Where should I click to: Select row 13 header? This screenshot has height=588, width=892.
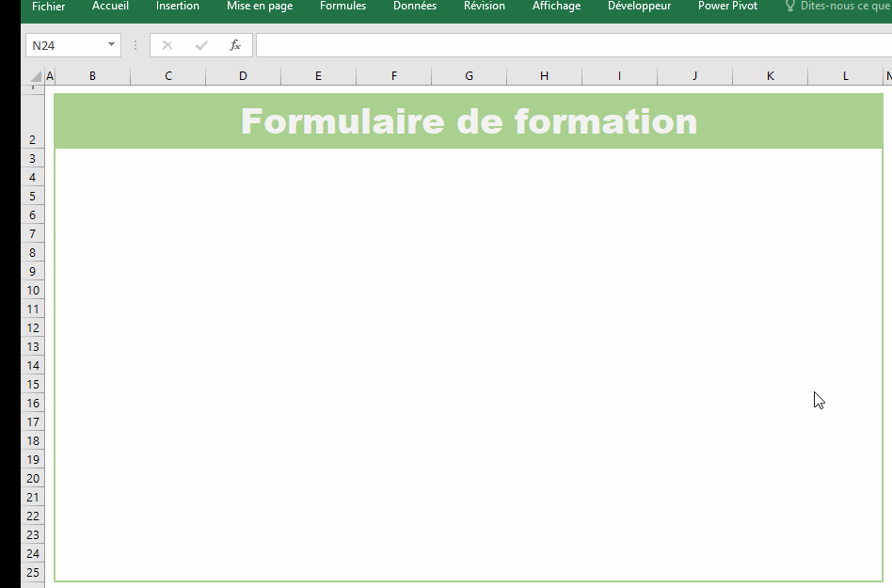(x=33, y=346)
